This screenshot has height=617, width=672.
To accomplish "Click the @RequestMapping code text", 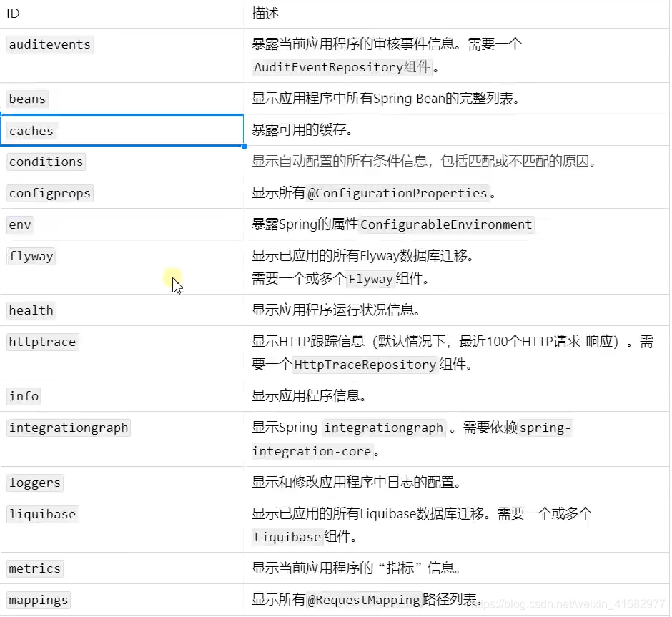I will [364, 600].
